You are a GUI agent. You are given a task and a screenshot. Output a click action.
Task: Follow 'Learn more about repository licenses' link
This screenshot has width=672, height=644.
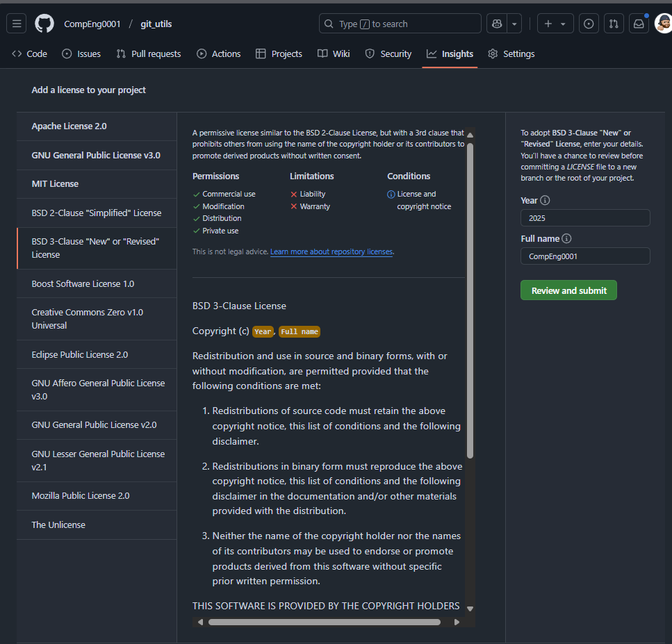tap(331, 252)
